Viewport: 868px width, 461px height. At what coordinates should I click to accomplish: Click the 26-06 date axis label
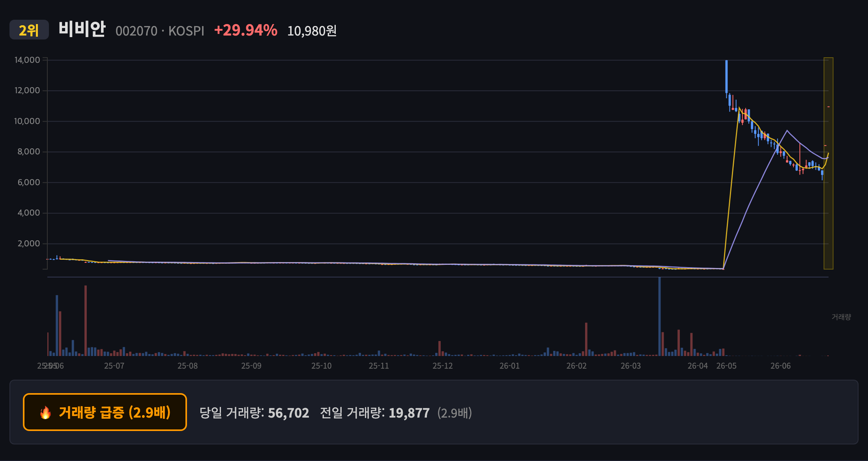pyautogui.click(x=781, y=366)
